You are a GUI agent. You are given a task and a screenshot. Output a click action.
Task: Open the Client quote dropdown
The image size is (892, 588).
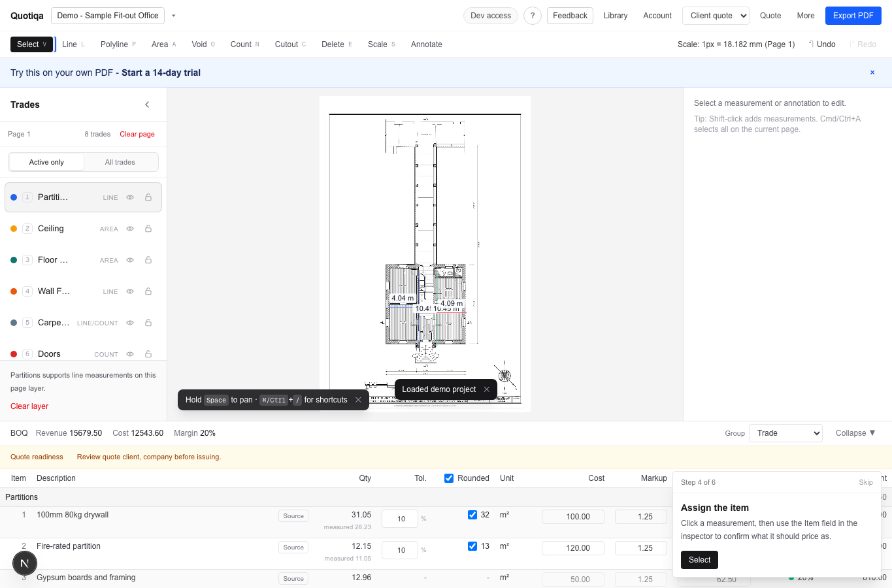[x=716, y=16]
